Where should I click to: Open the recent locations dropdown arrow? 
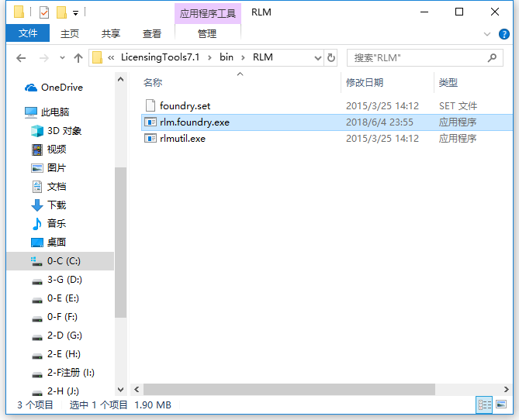62,58
